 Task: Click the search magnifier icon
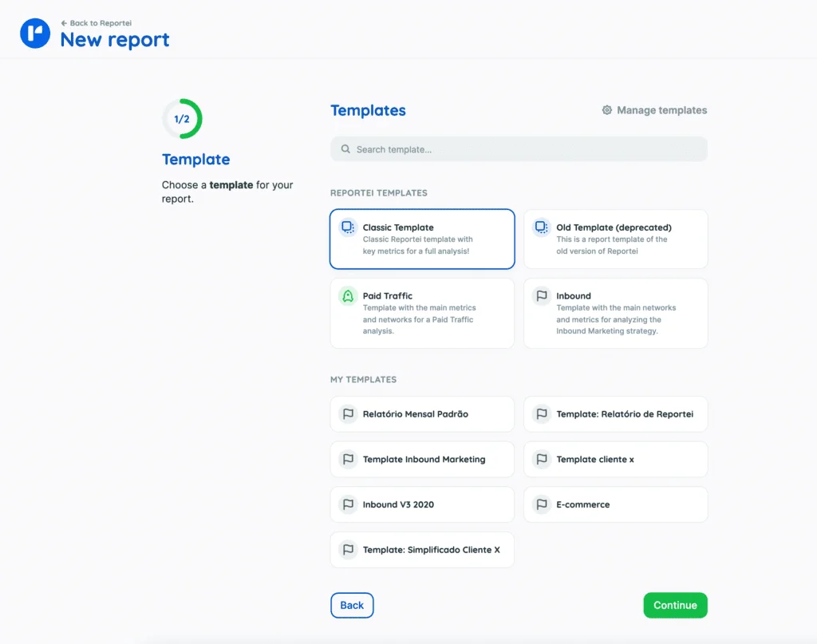pyautogui.click(x=345, y=149)
